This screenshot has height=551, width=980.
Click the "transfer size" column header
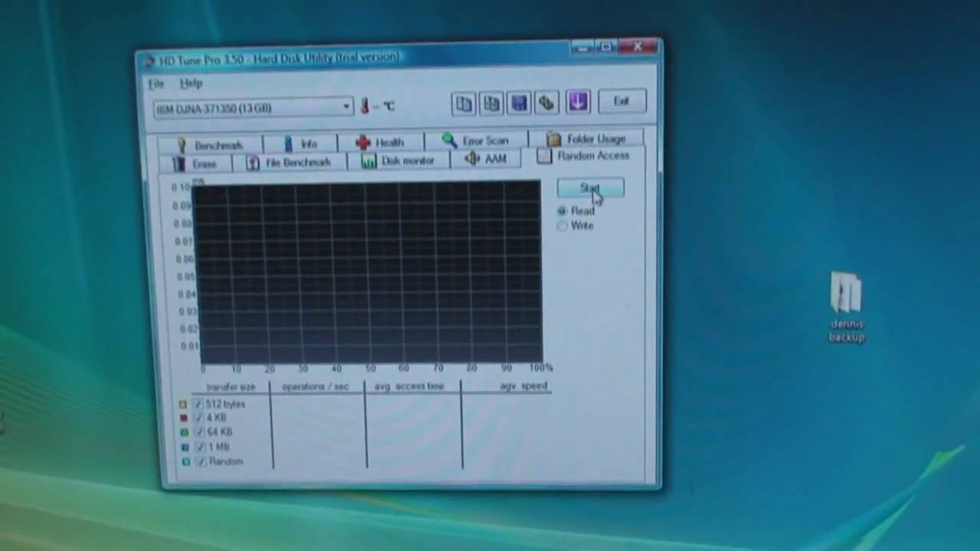230,387
